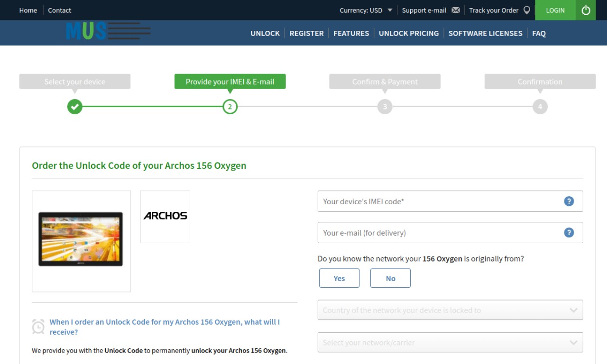Open the Currency: USD dropdown

(366, 10)
